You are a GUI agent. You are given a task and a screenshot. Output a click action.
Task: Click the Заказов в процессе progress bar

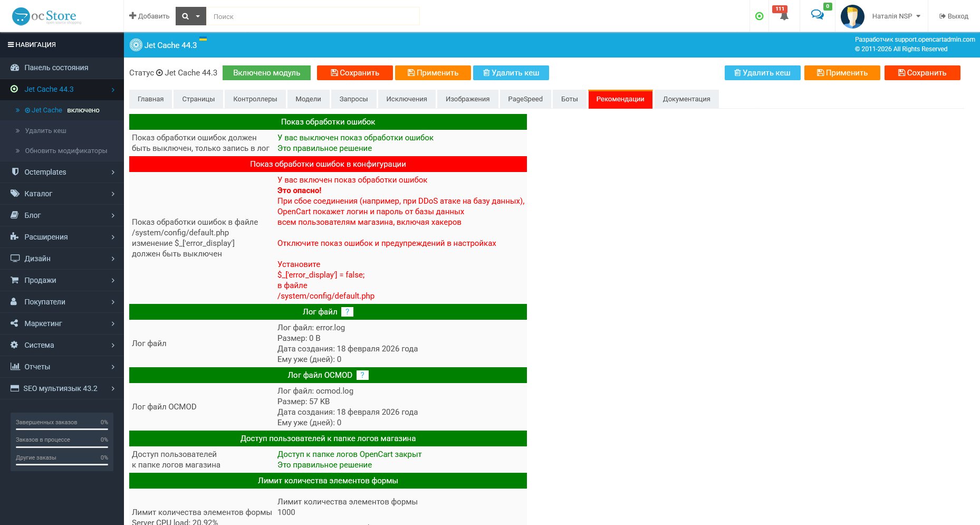(62, 446)
